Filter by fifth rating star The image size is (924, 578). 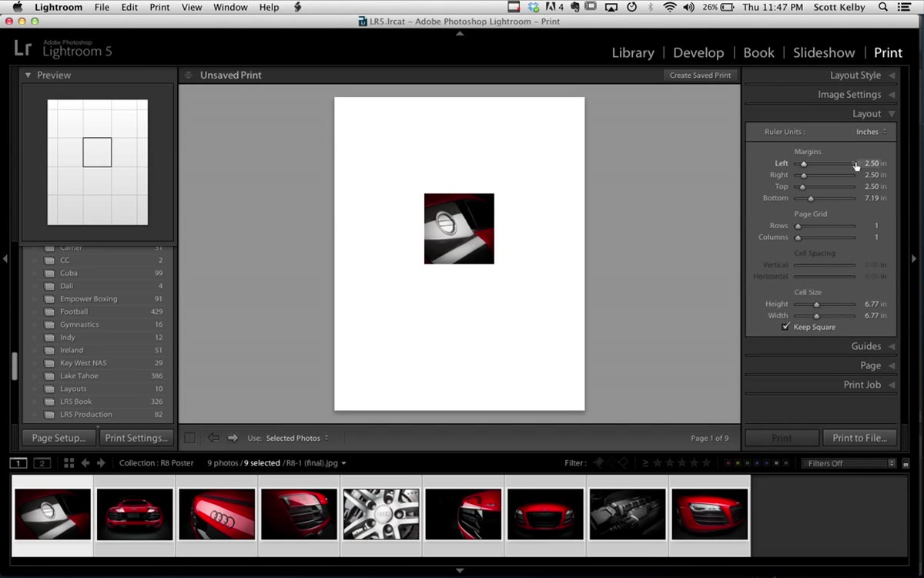(x=706, y=463)
